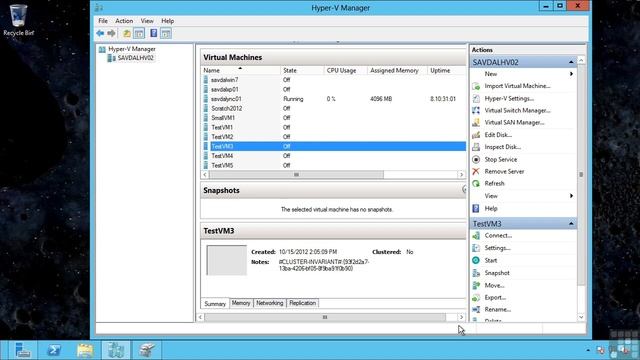Sort virtual machines by Name column
The image size is (640, 360).
(x=240, y=71)
